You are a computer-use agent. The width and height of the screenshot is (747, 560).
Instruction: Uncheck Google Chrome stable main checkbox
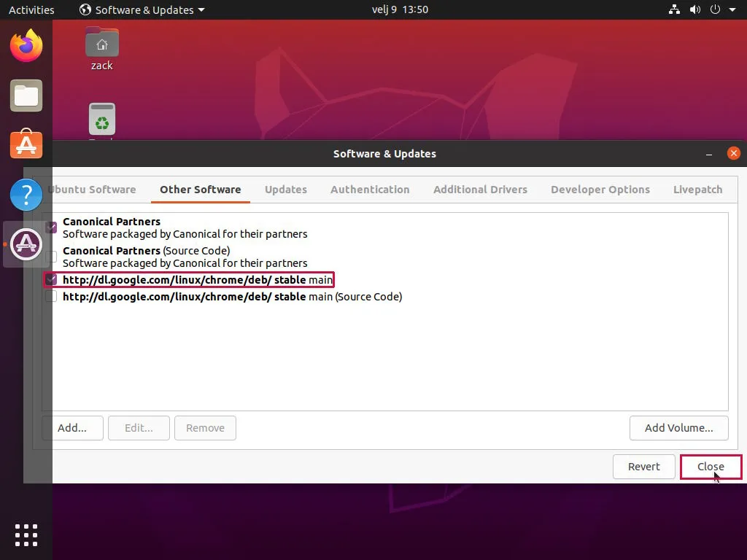(51, 279)
